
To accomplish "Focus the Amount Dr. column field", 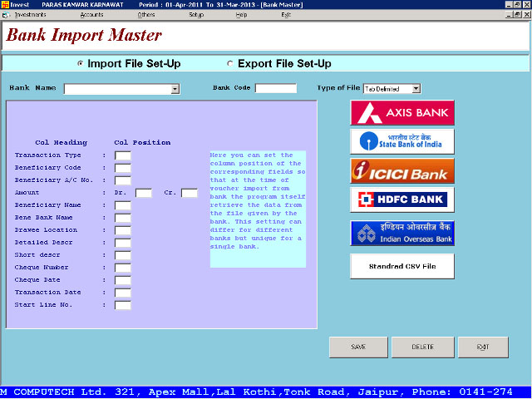I will click(x=144, y=193).
